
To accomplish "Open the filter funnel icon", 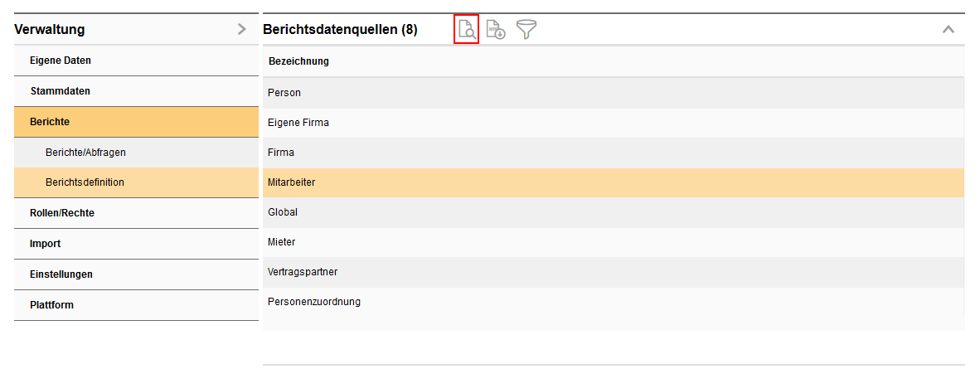I will 526,30.
